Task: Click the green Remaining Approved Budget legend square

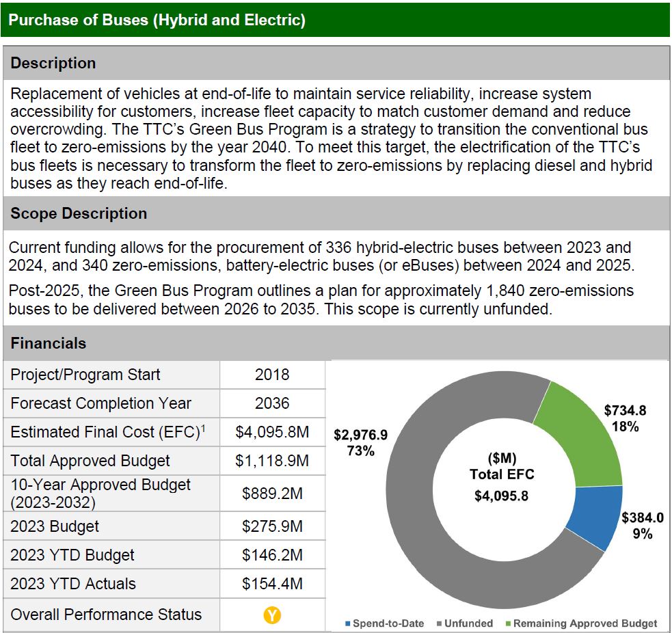Action: click(509, 623)
